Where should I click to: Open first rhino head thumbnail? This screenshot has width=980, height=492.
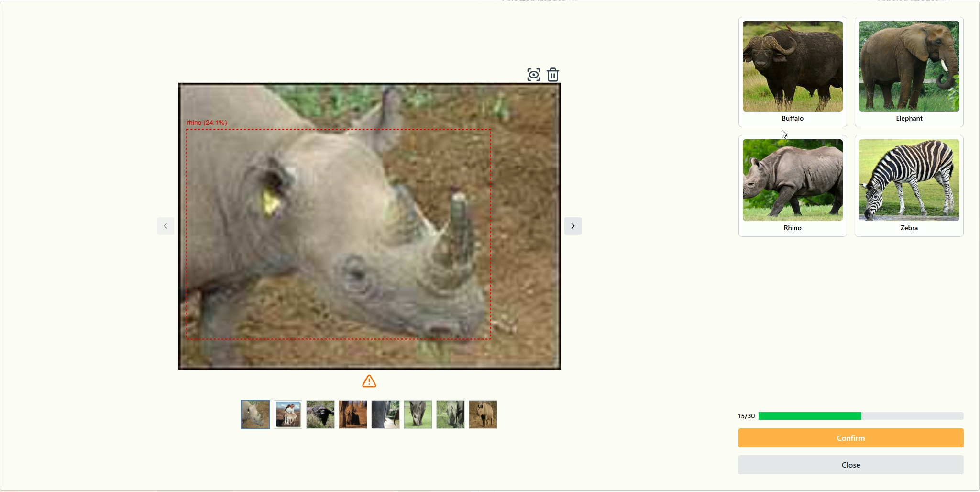(255, 414)
